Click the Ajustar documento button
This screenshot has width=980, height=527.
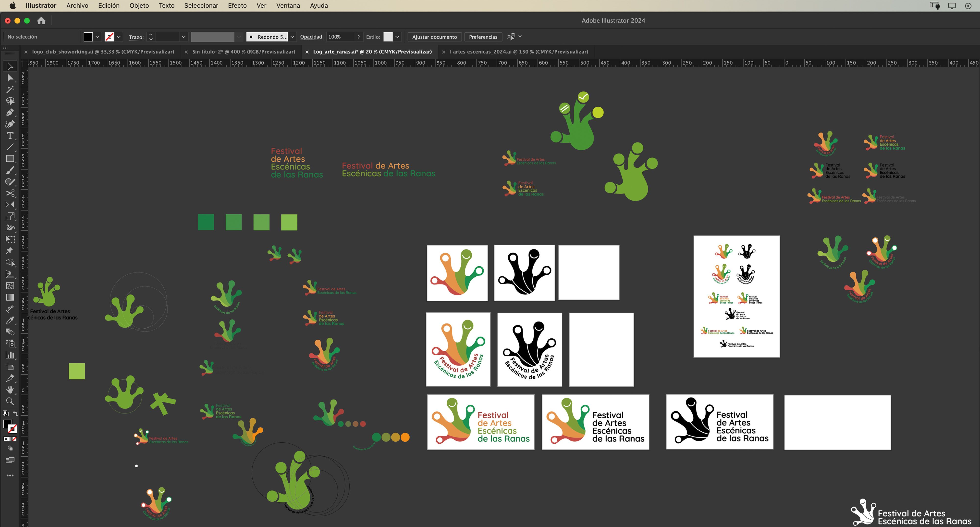point(434,37)
